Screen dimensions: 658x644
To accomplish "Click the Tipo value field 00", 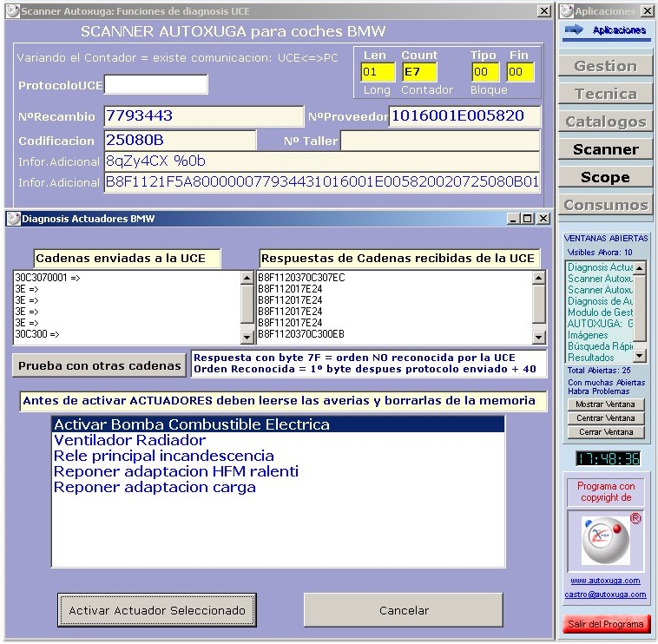I will point(485,72).
